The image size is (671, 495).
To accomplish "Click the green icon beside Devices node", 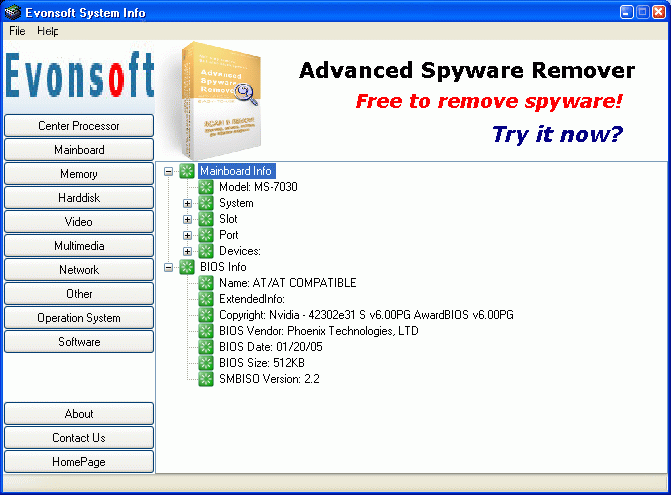I will 206,251.
